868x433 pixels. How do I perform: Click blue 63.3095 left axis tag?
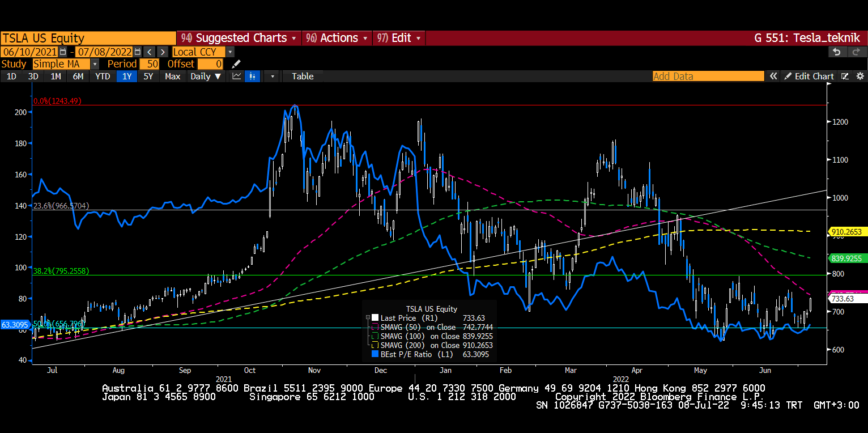[15, 325]
